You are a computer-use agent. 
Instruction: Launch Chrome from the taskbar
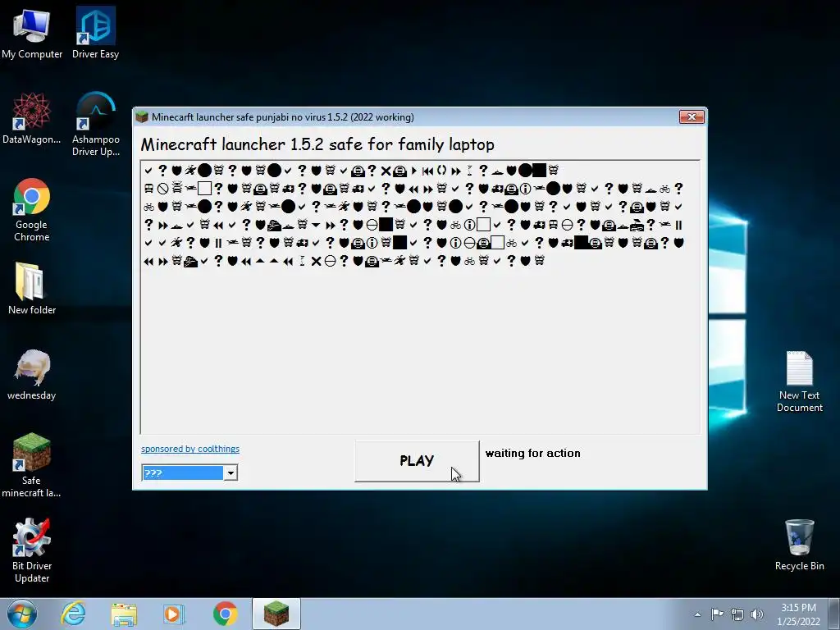coord(225,614)
